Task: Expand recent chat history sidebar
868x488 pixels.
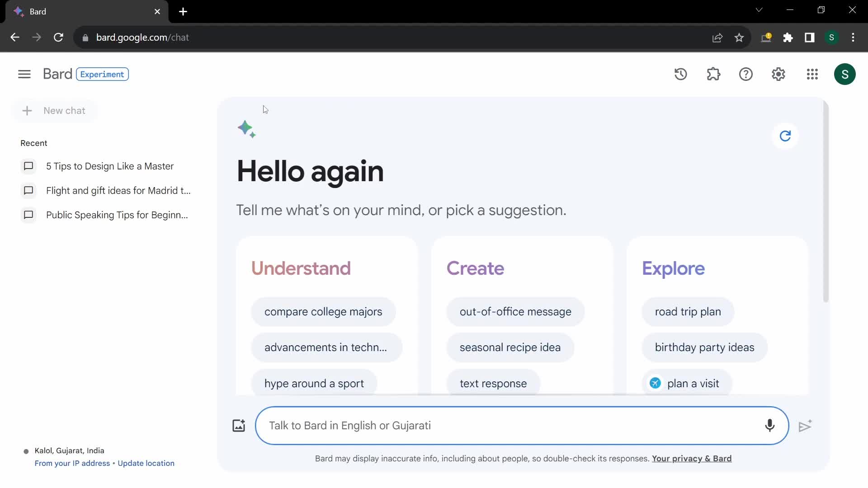Action: coord(24,74)
